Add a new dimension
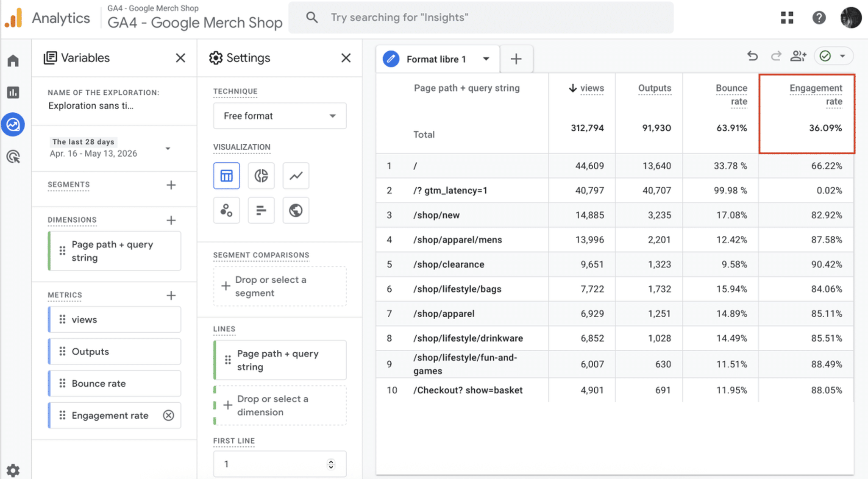868x479 pixels. 171,220
